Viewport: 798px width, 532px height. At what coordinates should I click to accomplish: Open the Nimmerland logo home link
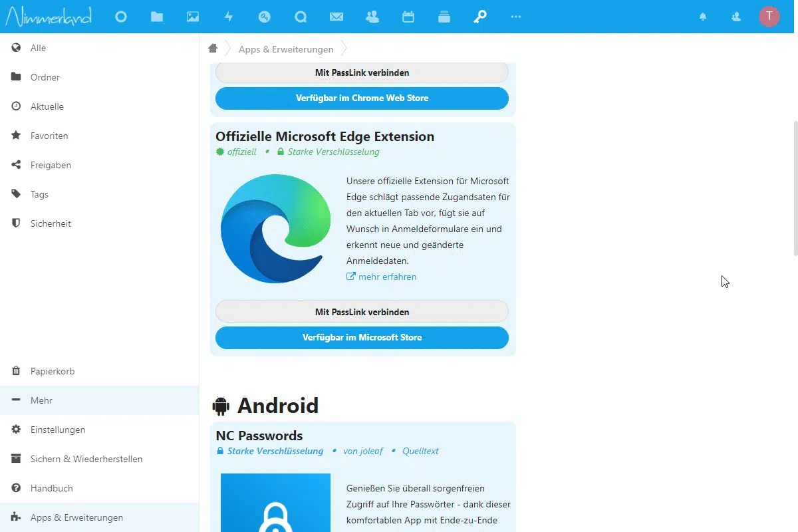(x=48, y=17)
